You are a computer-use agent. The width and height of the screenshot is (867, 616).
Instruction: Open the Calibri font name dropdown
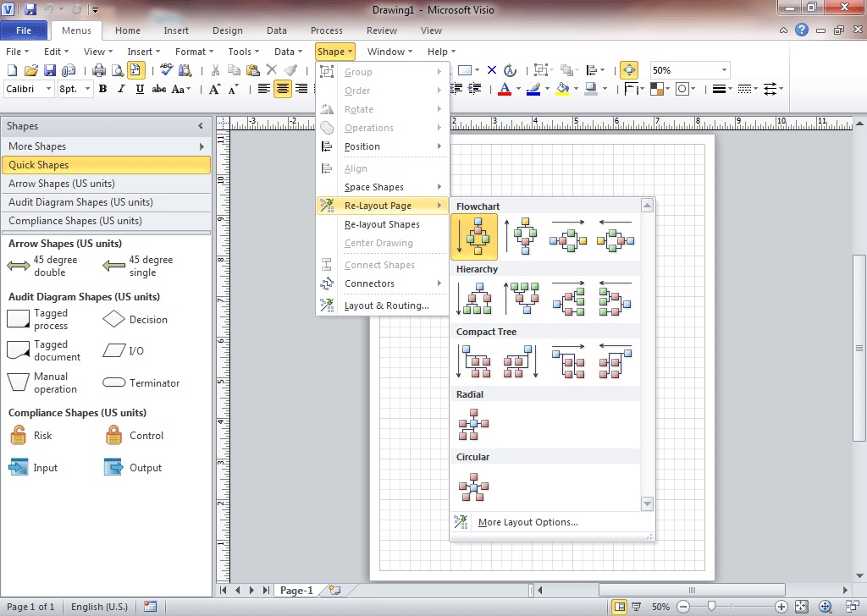click(47, 89)
